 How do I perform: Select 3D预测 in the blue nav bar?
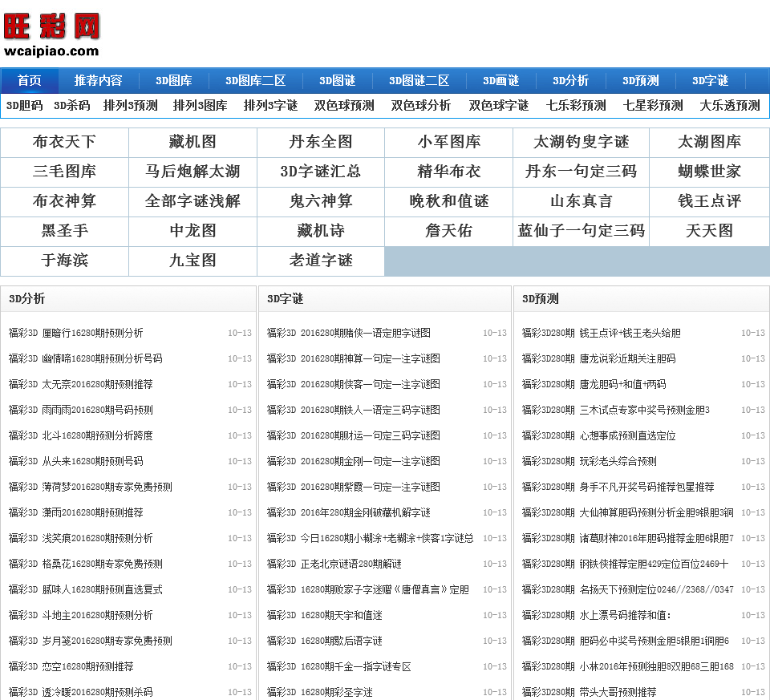(640, 80)
